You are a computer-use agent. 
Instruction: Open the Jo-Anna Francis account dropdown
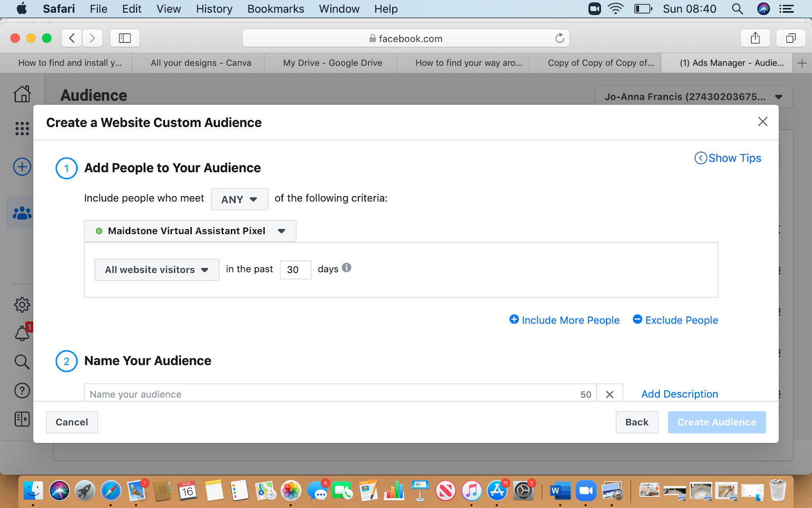[693, 97]
